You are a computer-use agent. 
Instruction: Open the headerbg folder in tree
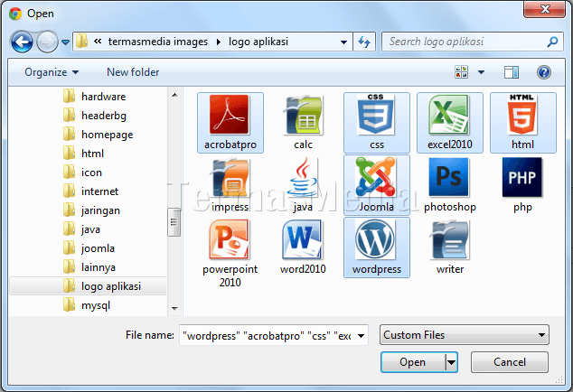(x=95, y=116)
